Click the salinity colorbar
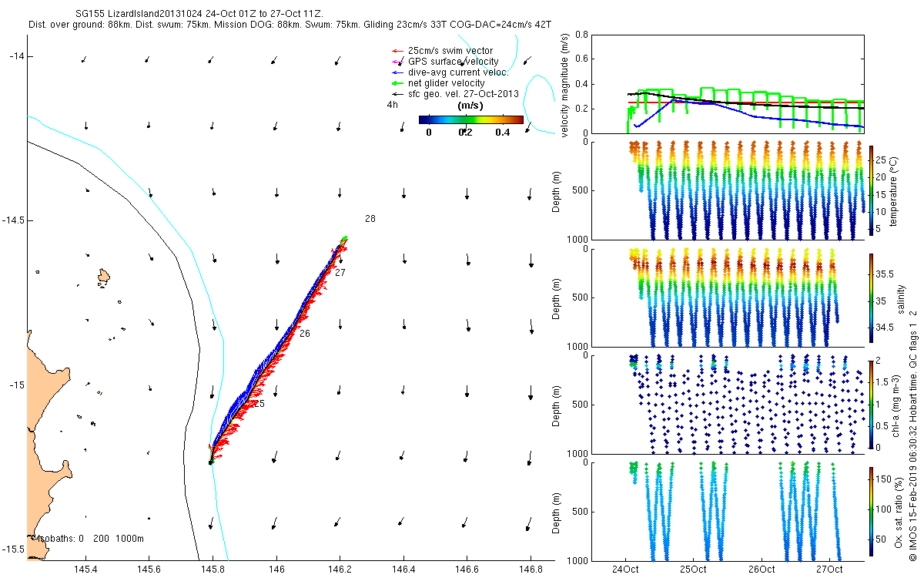This screenshot has width=924, height=578. (x=871, y=299)
